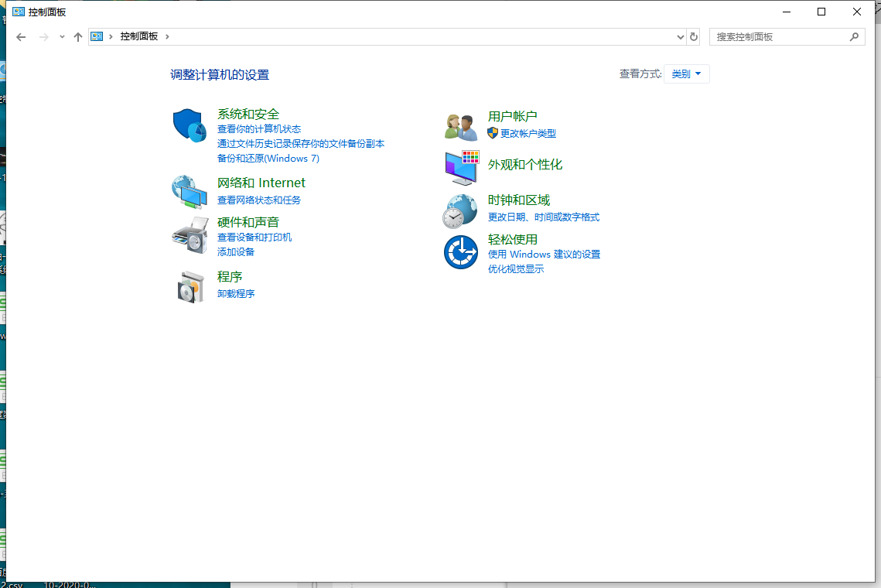Expand chevron after 控制面板 in address bar
The height and width of the screenshot is (588, 881).
pos(167,36)
